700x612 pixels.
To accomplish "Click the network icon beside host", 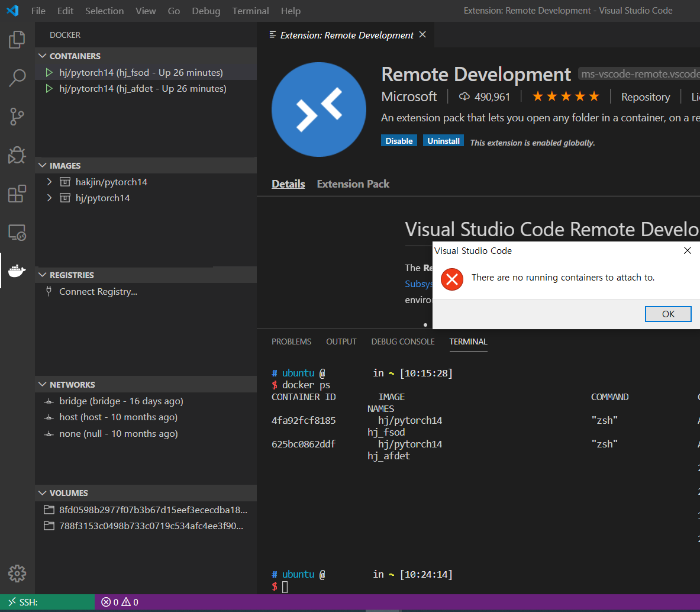I will pos(49,417).
